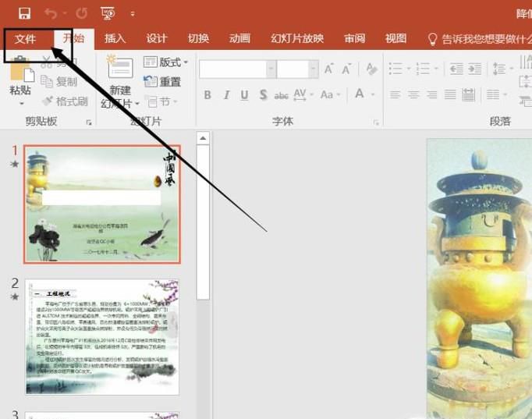Screen dimensions: 532x419
Task: Click the Font Color A icon
Action: (360, 94)
